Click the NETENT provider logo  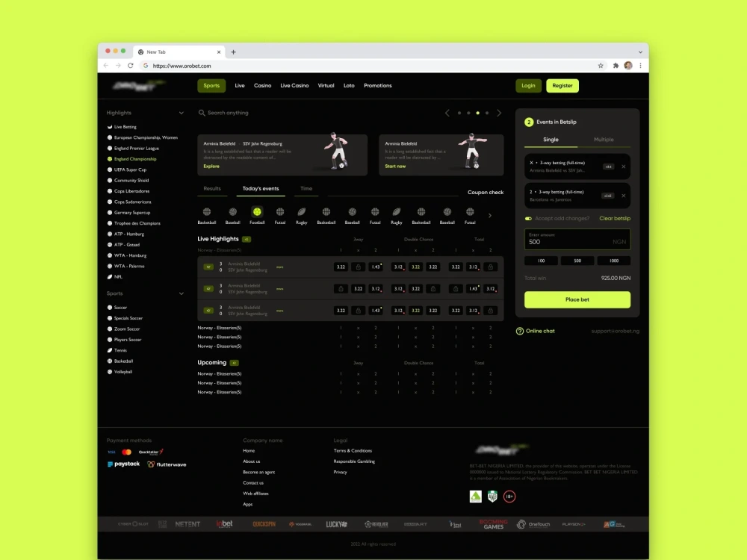click(x=187, y=524)
